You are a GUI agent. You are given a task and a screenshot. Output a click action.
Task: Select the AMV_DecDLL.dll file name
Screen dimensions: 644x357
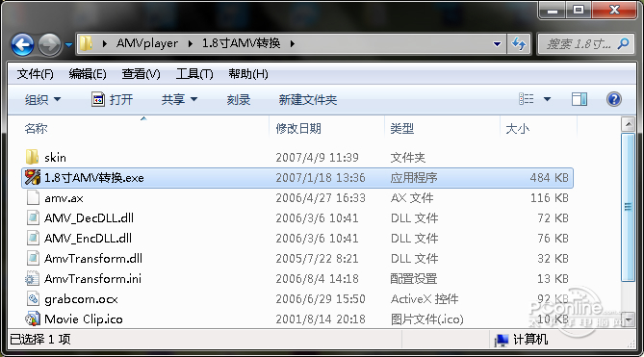[89, 217]
